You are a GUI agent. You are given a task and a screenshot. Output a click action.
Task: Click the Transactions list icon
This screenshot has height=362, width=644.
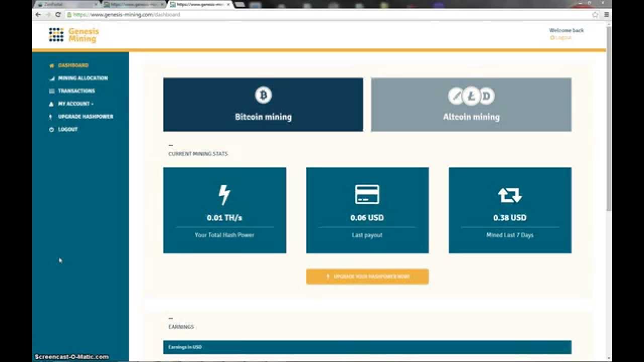(x=51, y=91)
